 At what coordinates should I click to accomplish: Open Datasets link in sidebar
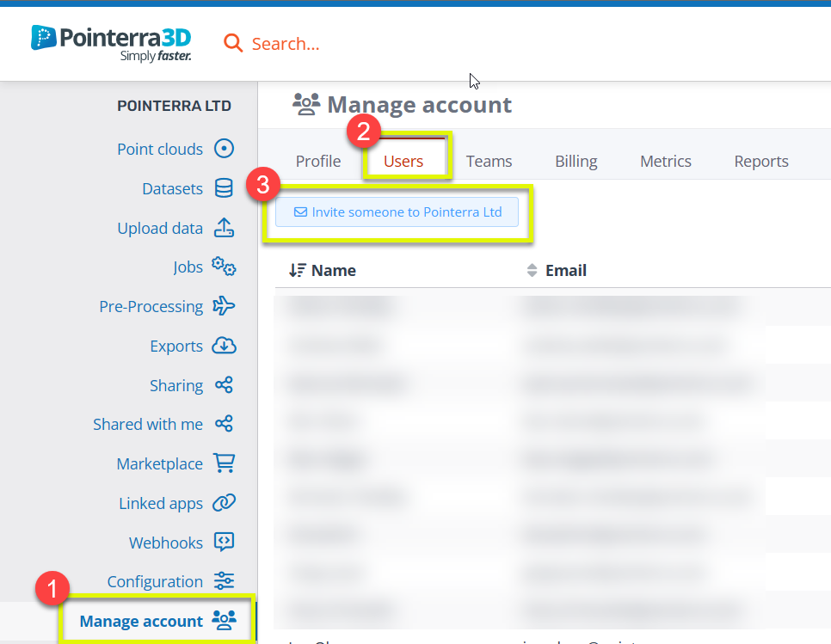click(x=172, y=188)
